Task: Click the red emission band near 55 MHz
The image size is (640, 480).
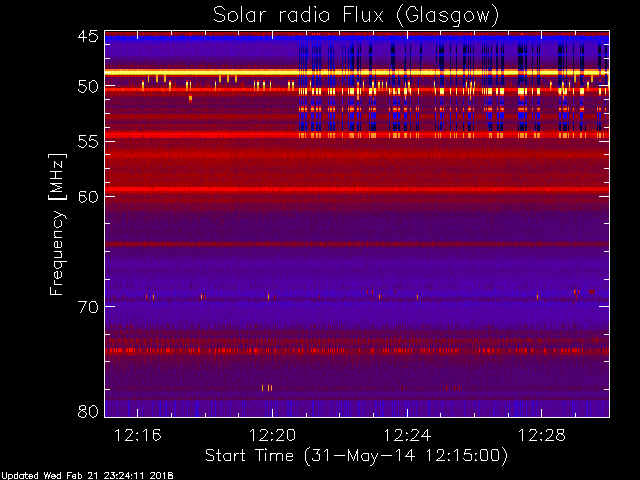Action: 357,135
